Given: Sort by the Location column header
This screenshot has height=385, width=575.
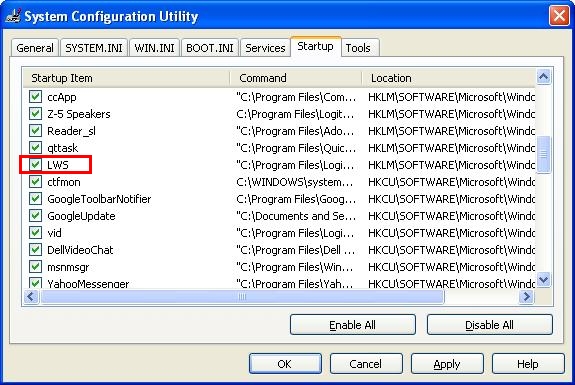Looking at the screenshot, I should point(448,78).
